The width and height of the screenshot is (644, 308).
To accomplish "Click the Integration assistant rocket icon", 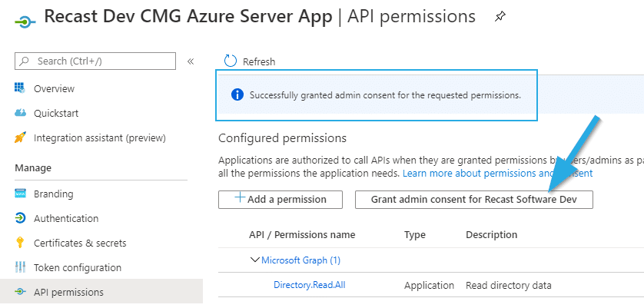I will pos(21,137).
